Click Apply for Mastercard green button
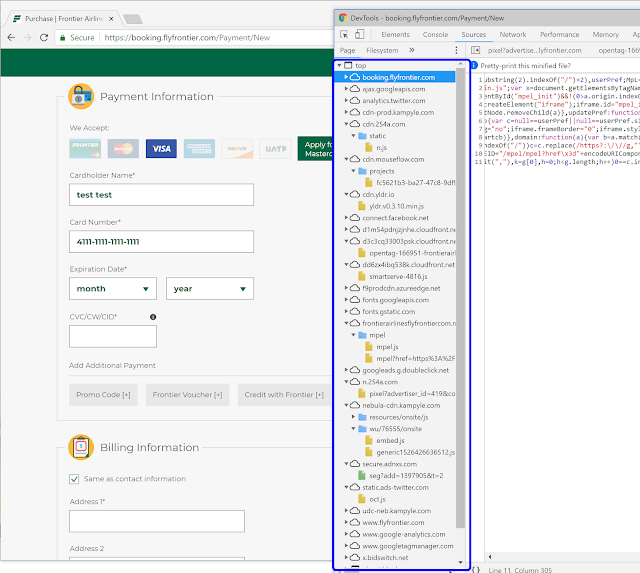 coord(316,149)
